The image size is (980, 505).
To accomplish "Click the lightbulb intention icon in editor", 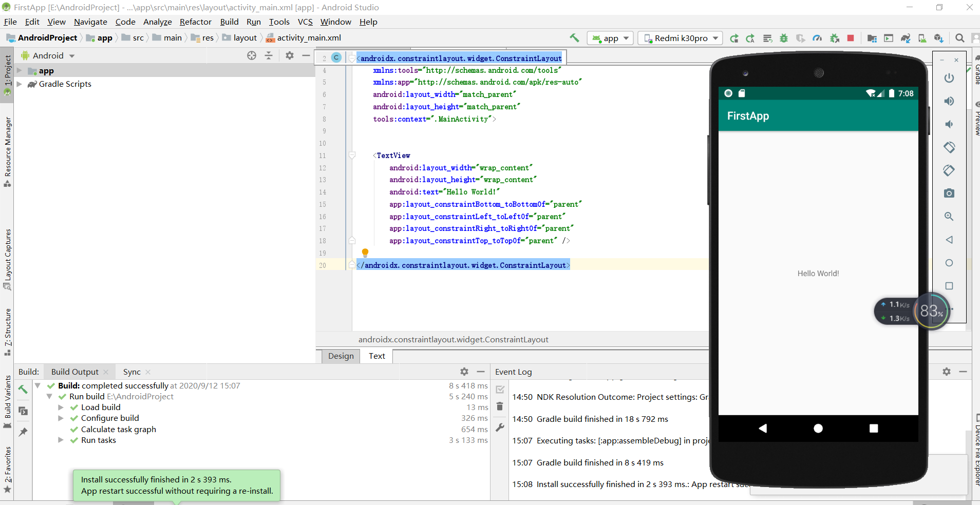I will [x=365, y=252].
